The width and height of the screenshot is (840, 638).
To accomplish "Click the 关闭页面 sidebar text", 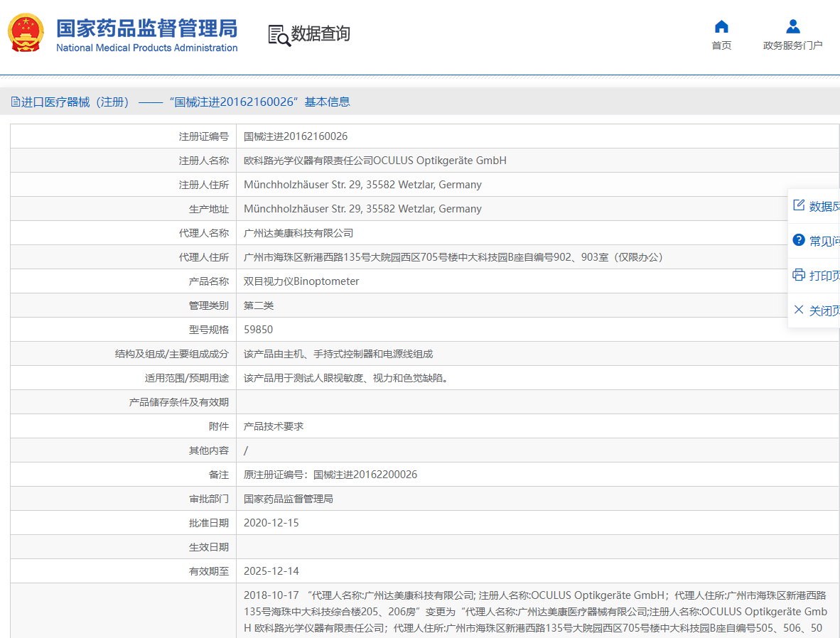I will pyautogui.click(x=824, y=310).
